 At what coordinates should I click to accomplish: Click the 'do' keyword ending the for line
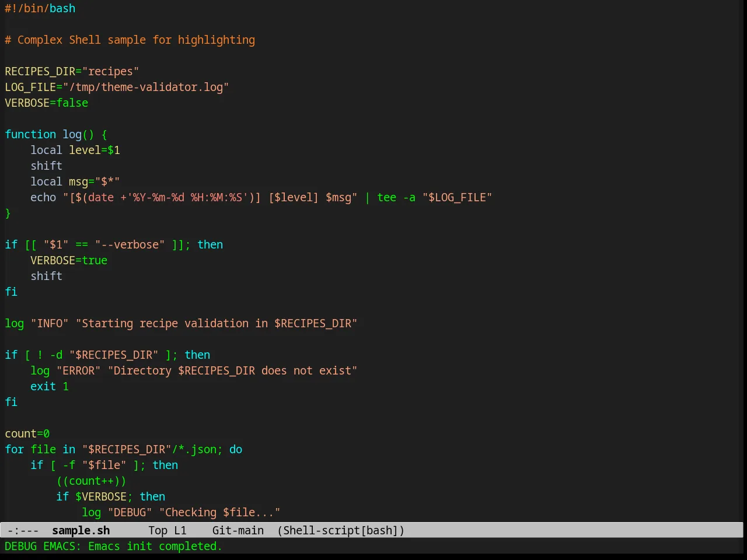point(236,449)
